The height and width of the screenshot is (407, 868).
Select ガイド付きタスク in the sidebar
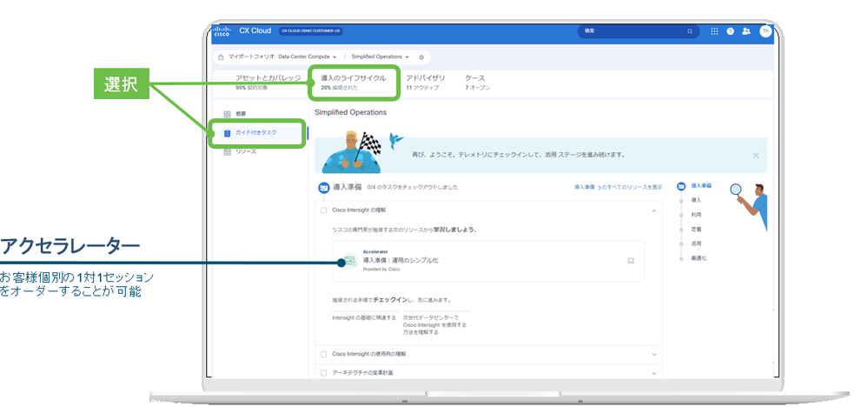pyautogui.click(x=255, y=133)
